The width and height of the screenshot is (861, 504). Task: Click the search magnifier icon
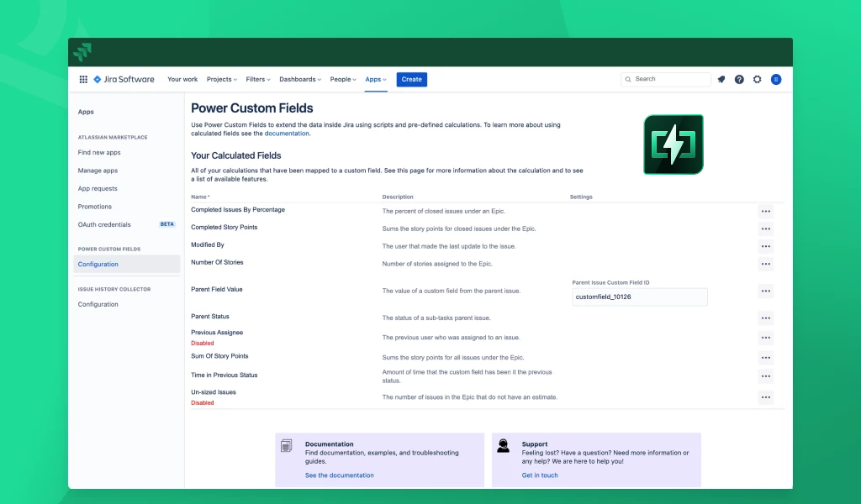tap(628, 80)
